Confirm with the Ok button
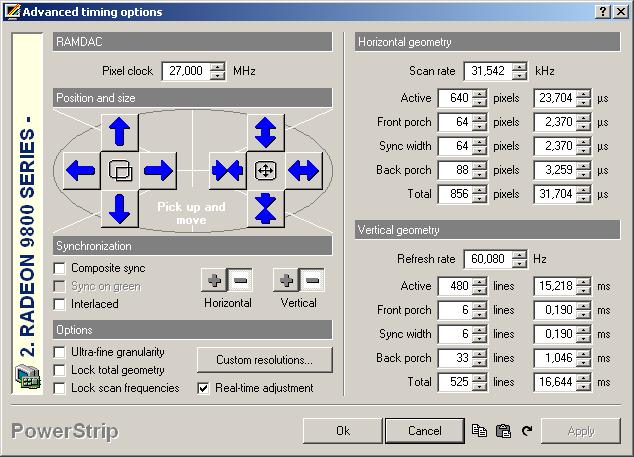634x457 pixels. tap(342, 431)
